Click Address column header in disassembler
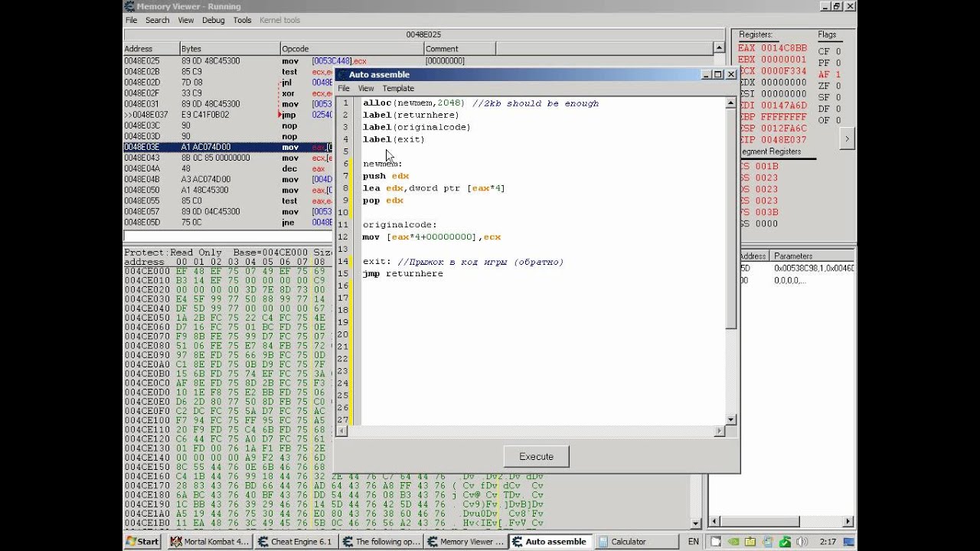Viewport: 980px width, 551px height. pos(151,48)
